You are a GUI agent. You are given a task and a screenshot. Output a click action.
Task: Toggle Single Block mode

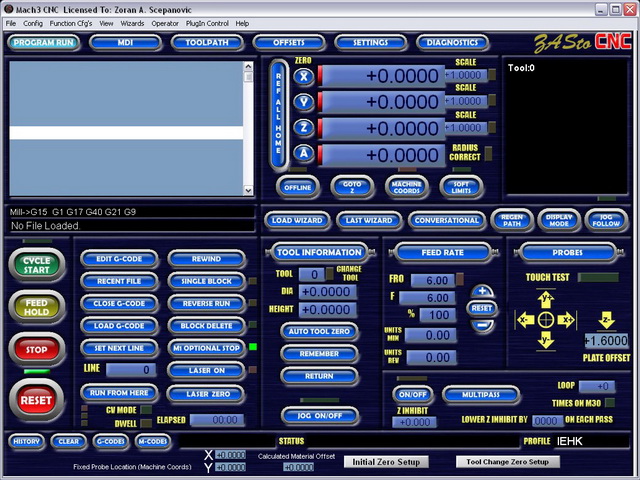(206, 281)
